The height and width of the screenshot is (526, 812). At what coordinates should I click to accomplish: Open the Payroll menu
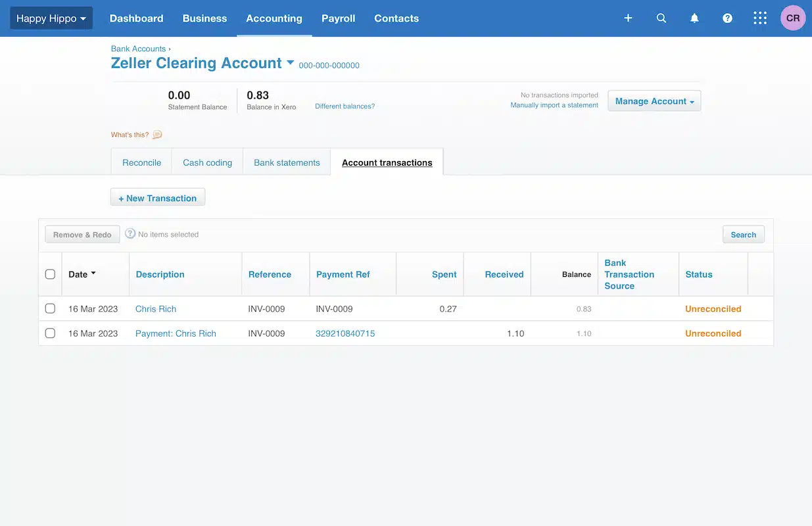tap(339, 18)
